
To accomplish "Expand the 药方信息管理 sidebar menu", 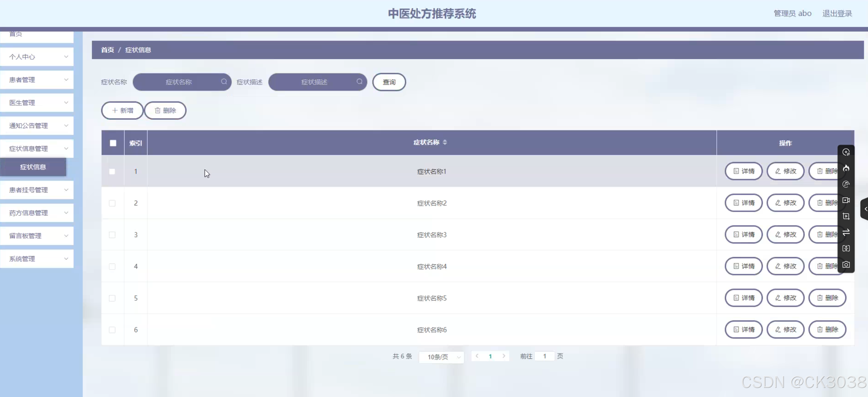I will (37, 213).
